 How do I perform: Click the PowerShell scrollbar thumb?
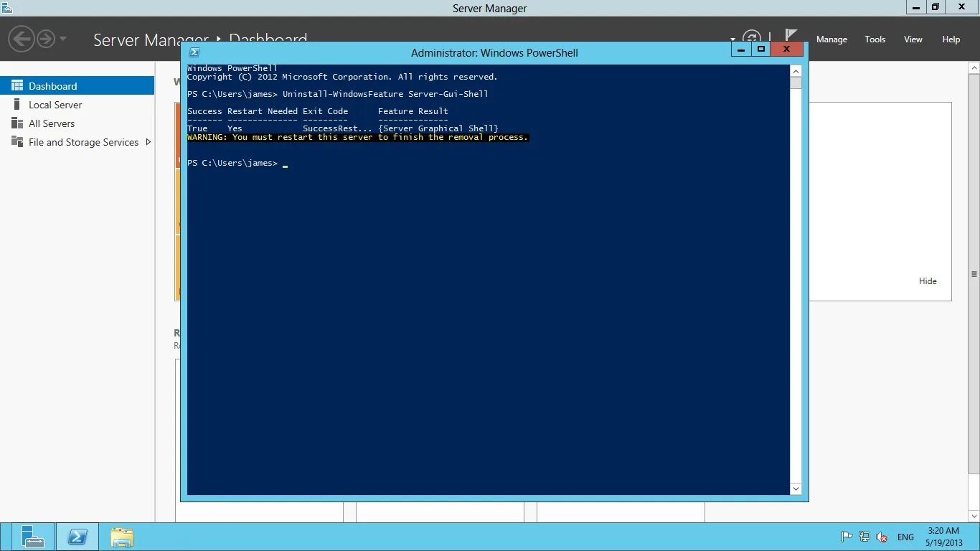[x=796, y=83]
